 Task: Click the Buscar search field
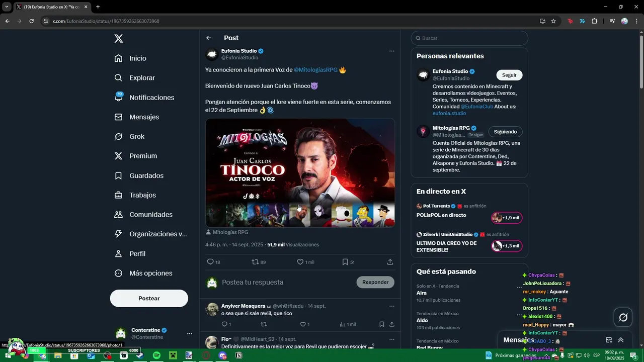pyautogui.click(x=469, y=38)
